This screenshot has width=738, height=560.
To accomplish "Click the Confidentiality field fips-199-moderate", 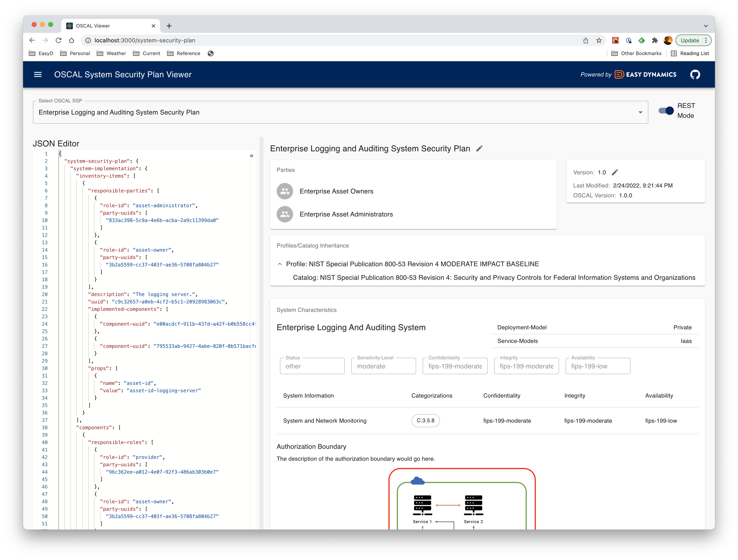I will coord(455,366).
